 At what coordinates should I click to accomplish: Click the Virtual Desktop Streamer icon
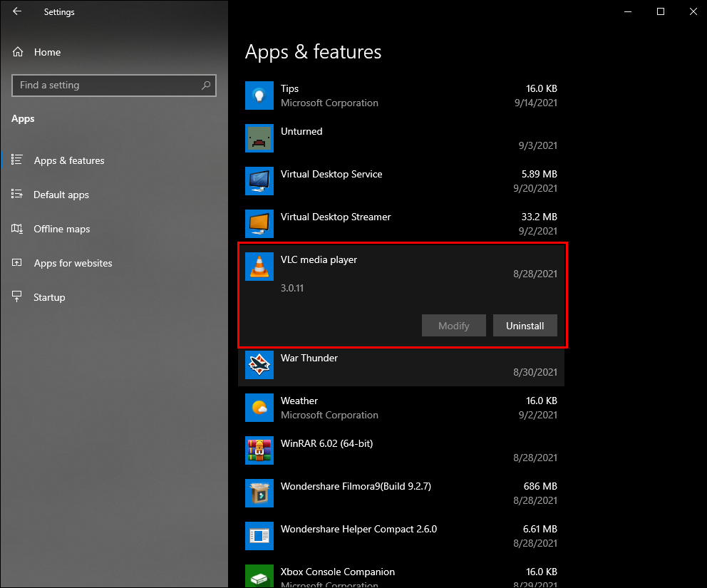259,224
